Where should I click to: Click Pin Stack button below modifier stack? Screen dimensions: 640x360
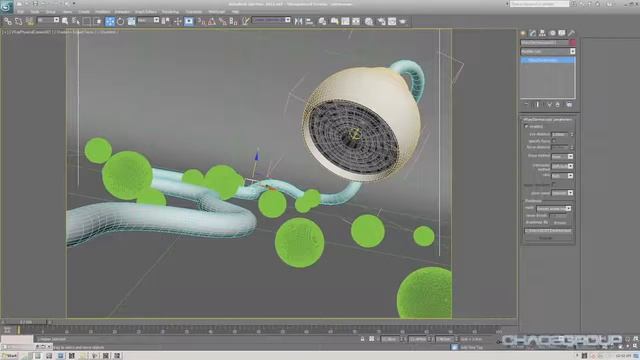click(527, 104)
